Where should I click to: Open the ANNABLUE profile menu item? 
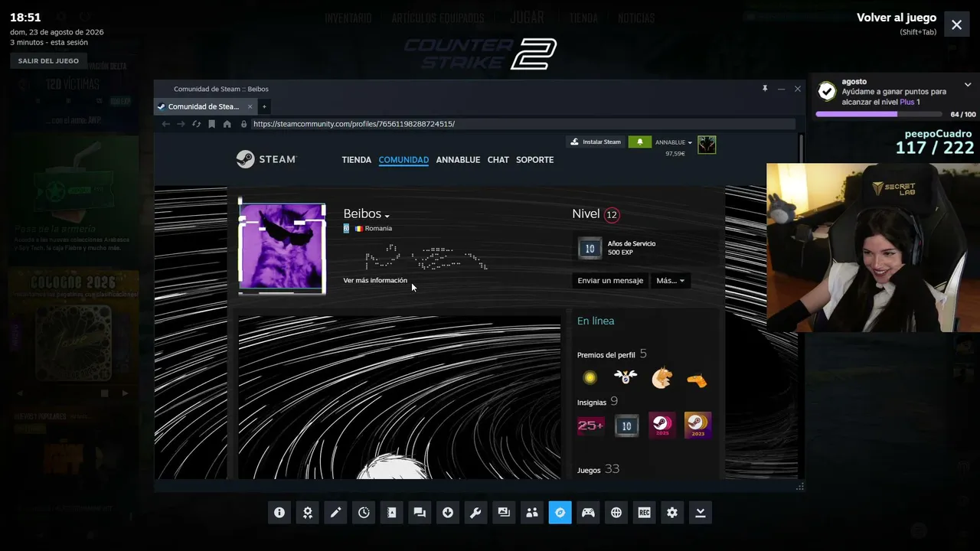[x=458, y=160]
